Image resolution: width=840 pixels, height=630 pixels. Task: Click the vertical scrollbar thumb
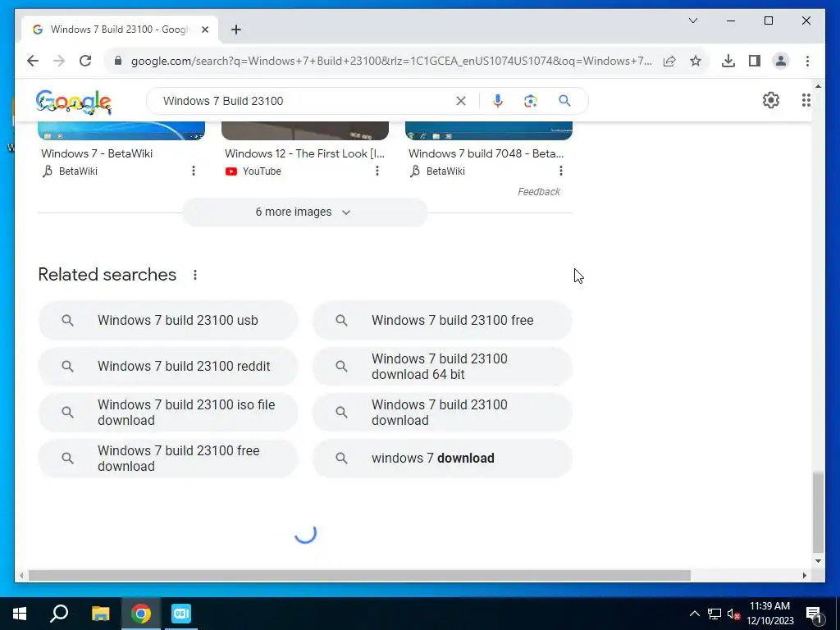(x=818, y=512)
